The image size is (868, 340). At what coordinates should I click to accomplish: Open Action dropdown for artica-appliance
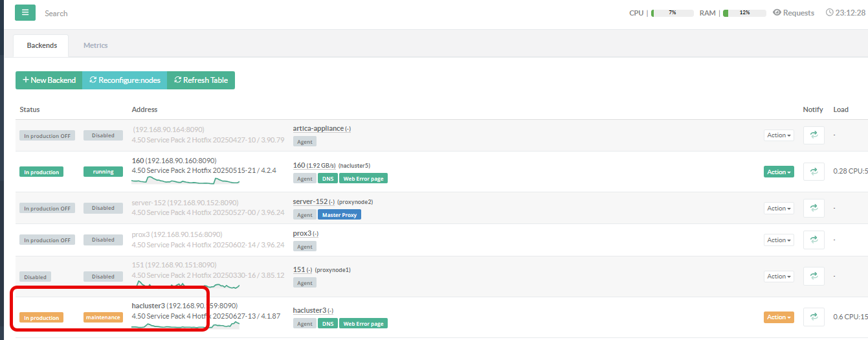779,135
